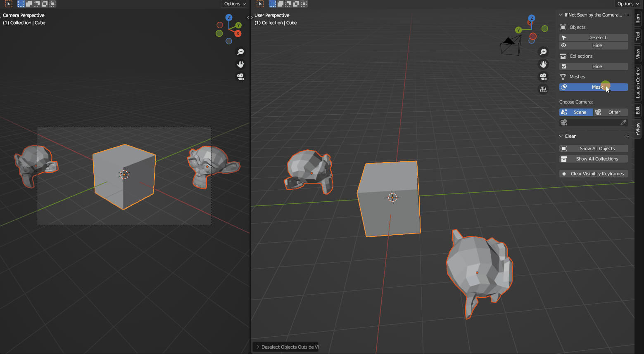Click the red X axis on left gizmo

pos(238,33)
